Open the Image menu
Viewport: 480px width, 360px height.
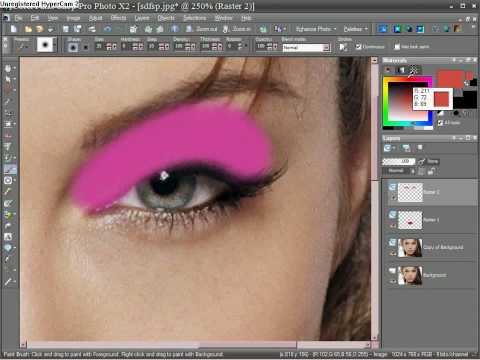tap(73, 18)
